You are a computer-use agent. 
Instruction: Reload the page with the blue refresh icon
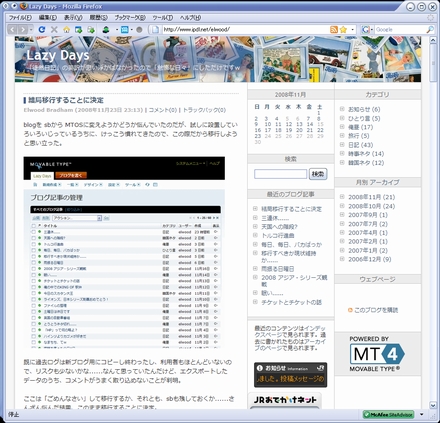(42, 30)
